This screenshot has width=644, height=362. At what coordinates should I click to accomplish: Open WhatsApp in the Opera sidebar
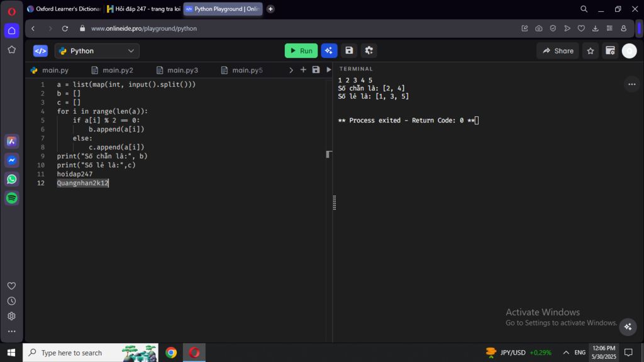pos(11,179)
